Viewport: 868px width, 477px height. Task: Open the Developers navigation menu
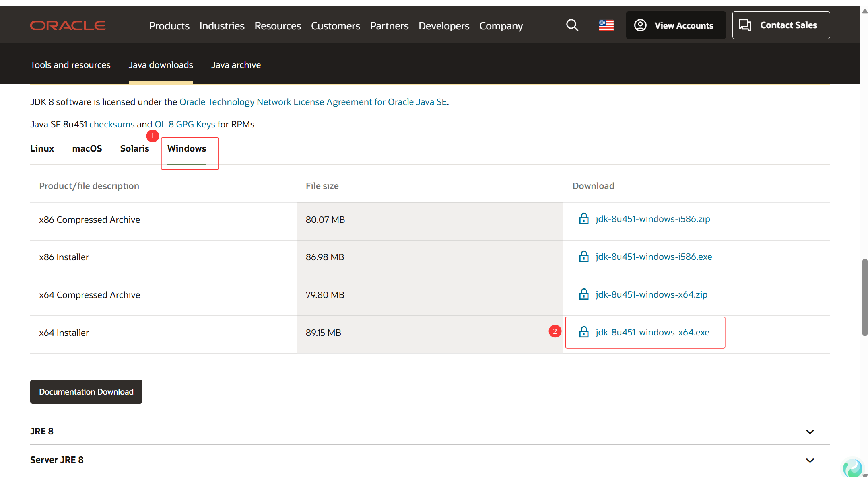[x=443, y=26]
